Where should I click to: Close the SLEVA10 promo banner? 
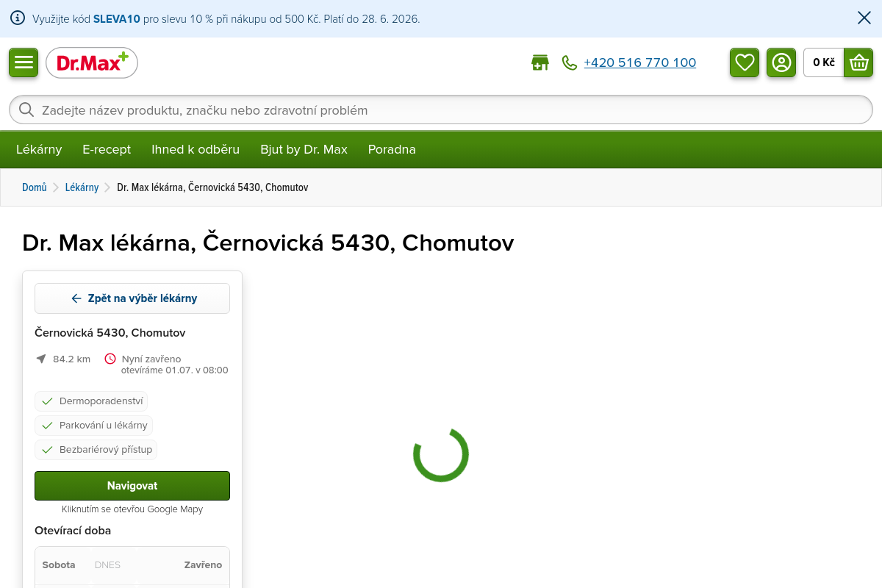pos(864,18)
